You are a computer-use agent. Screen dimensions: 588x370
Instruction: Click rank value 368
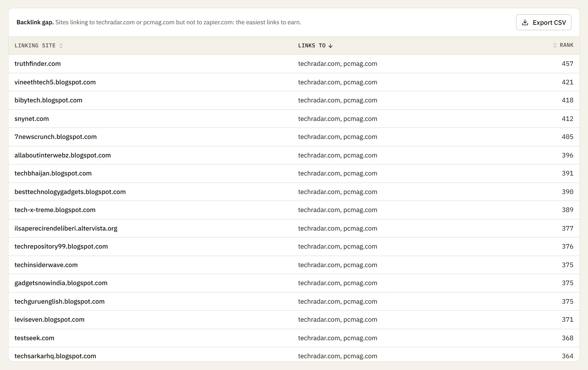(567, 338)
